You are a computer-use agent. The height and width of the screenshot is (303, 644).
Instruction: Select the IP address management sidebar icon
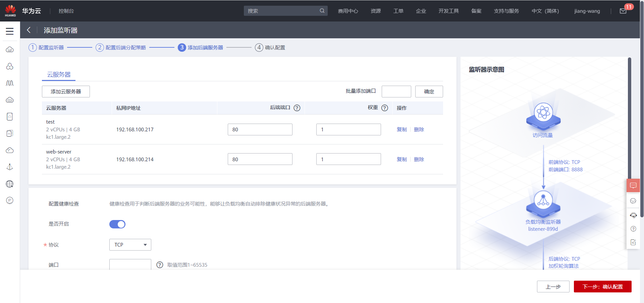coord(10,200)
